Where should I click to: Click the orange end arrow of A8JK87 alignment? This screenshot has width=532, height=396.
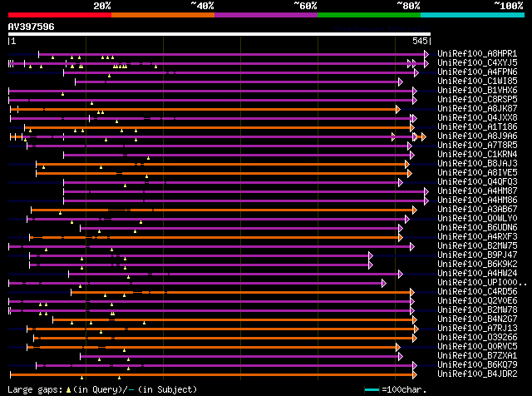[x=398, y=109]
